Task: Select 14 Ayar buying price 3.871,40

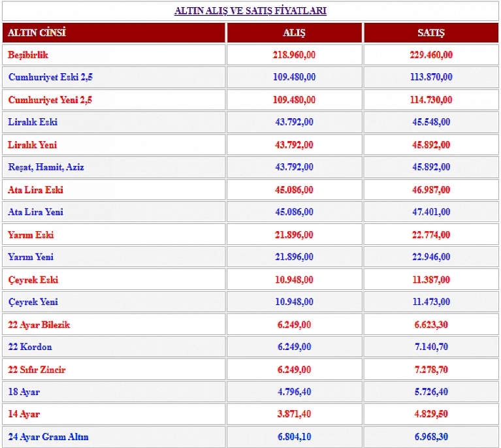Action: 294,414
